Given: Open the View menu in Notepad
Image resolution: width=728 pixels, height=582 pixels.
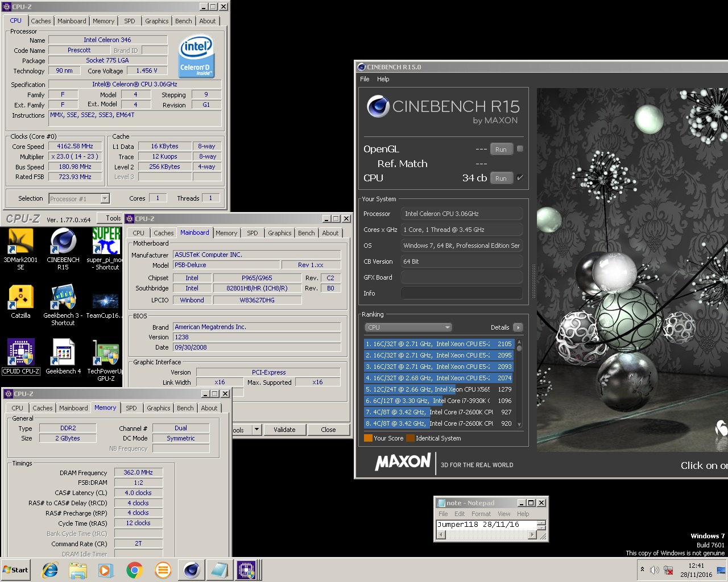Looking at the screenshot, I should click(504, 514).
